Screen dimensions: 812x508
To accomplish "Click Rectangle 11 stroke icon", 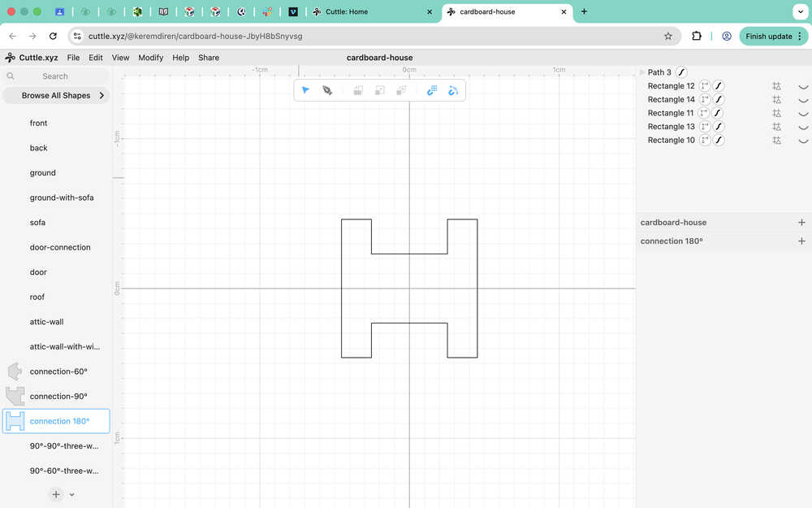I will point(717,112).
